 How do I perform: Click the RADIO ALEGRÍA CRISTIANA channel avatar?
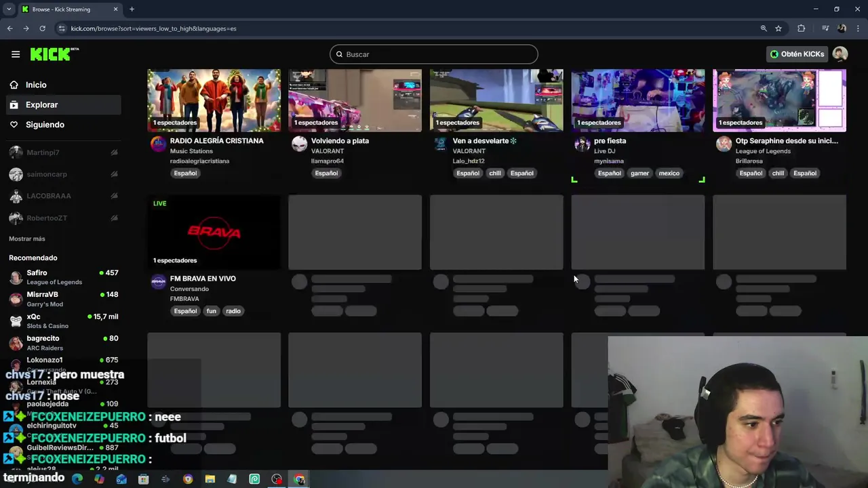pos(158,144)
